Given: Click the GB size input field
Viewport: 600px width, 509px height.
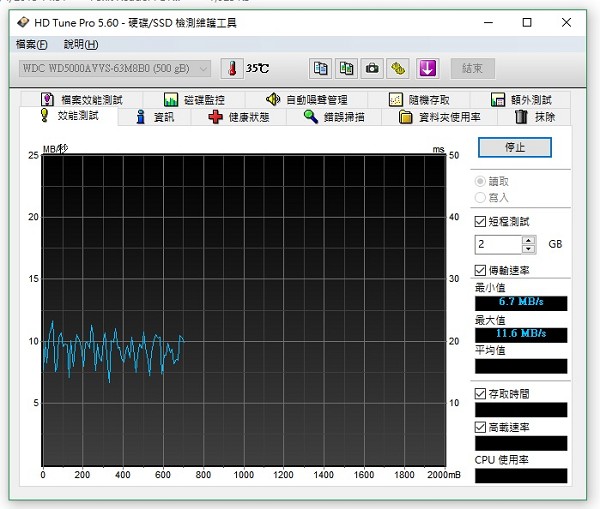Looking at the screenshot, I should coord(499,244).
